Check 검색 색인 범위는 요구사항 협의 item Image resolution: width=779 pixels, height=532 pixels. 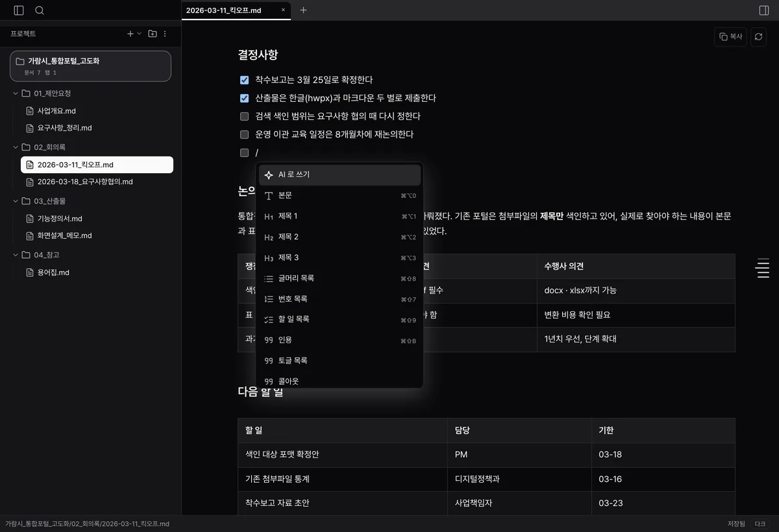pos(245,117)
